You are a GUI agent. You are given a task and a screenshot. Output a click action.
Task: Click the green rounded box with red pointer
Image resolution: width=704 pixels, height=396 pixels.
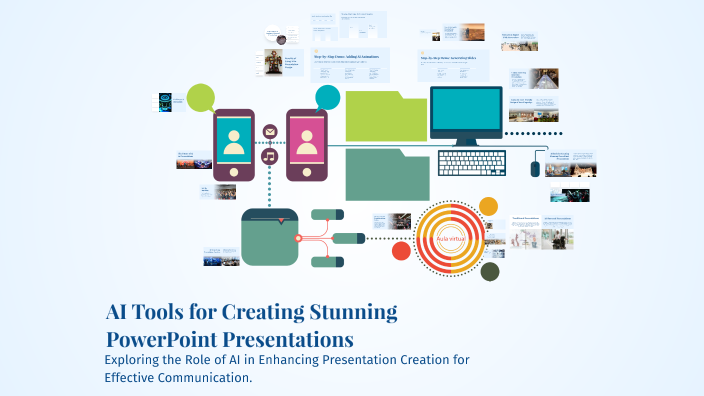270,237
